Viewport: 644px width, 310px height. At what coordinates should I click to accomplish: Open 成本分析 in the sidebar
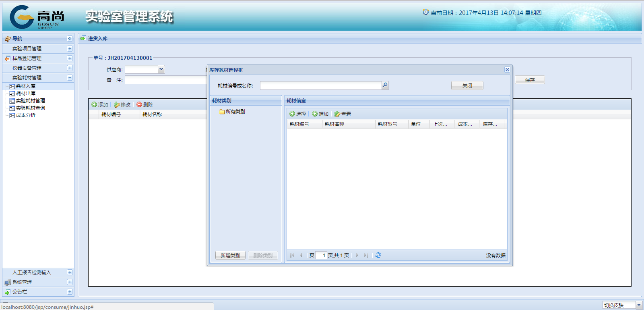point(26,115)
